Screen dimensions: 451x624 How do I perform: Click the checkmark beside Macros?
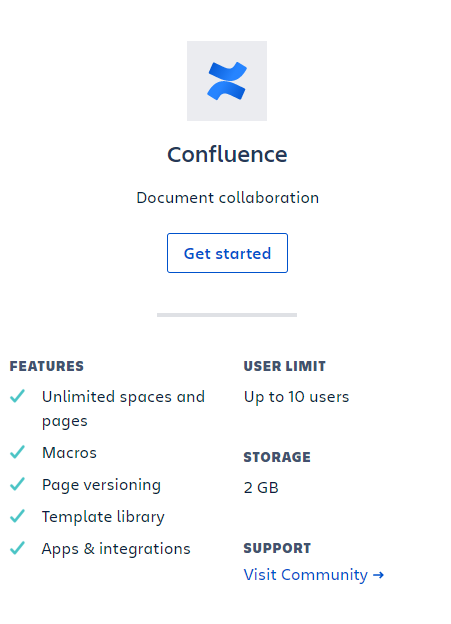[x=18, y=452]
